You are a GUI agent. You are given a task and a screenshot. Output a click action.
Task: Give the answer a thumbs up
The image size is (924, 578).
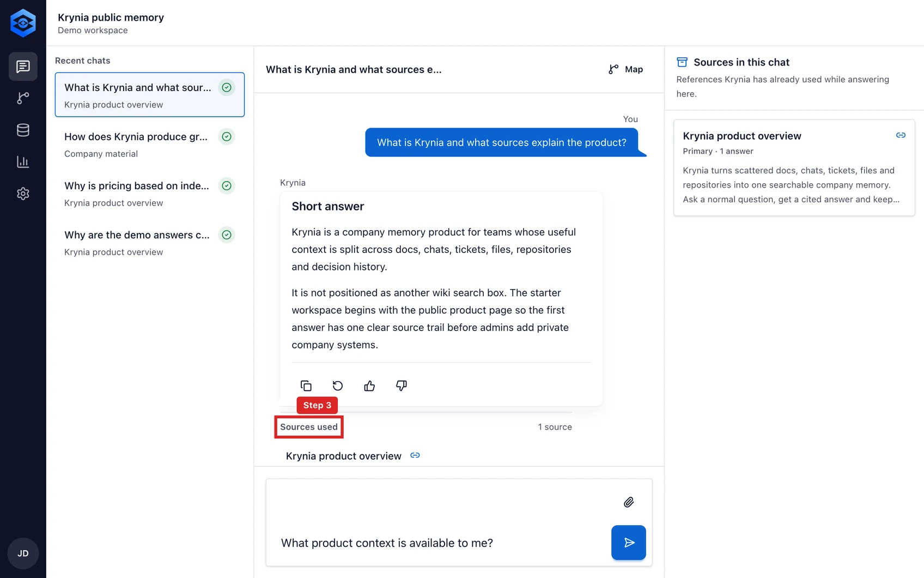(x=369, y=386)
